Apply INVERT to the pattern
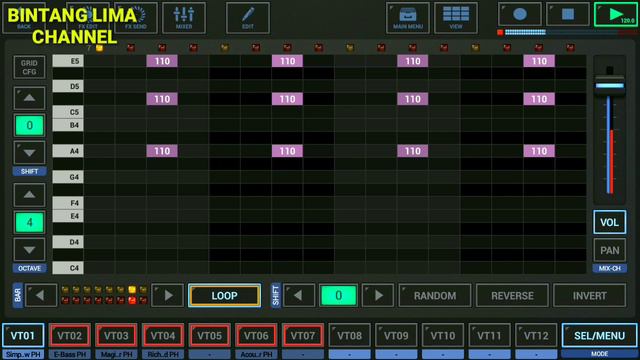This screenshot has height=360, width=640. click(589, 296)
